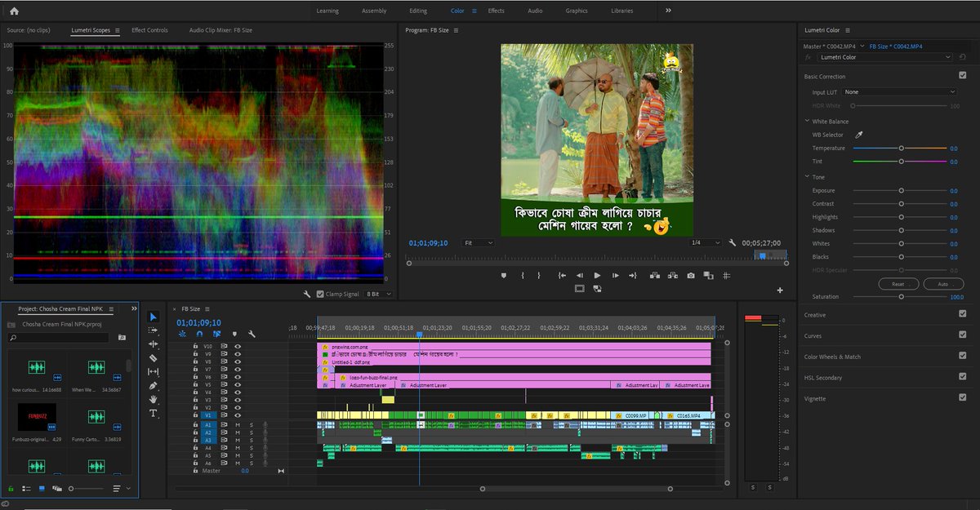Switch to the Editing workspace
This screenshot has height=510, width=980.
pos(418,11)
